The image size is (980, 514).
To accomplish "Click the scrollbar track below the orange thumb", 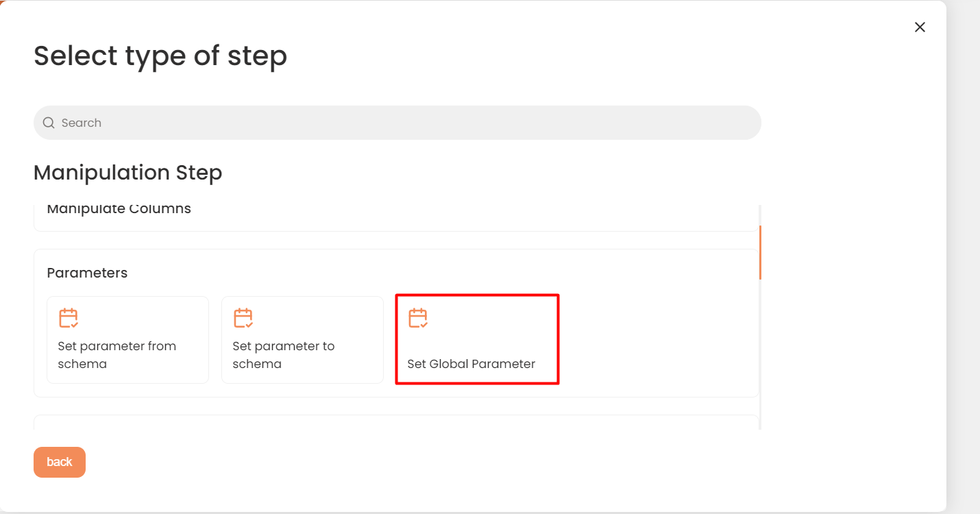I will (760, 354).
